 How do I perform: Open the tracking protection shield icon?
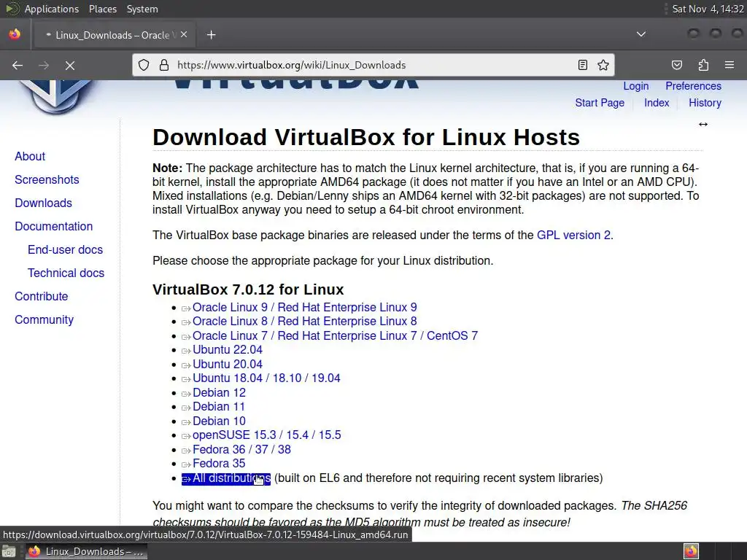pyautogui.click(x=144, y=65)
